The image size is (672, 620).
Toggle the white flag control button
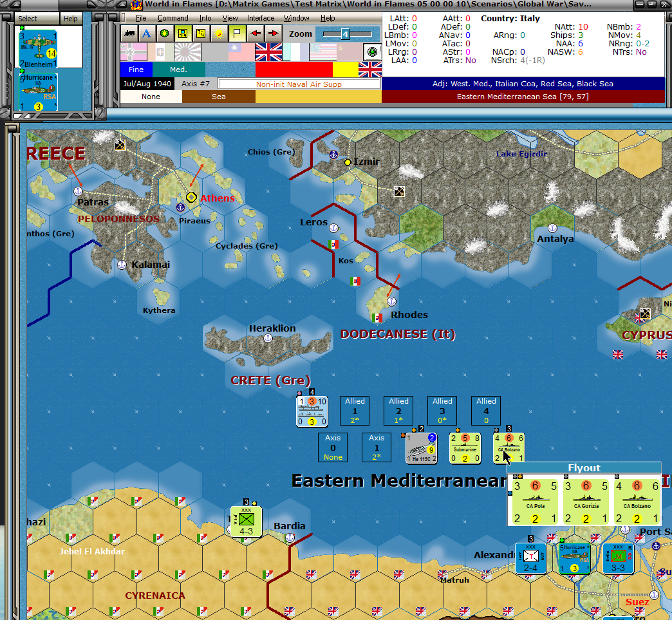[x=237, y=34]
